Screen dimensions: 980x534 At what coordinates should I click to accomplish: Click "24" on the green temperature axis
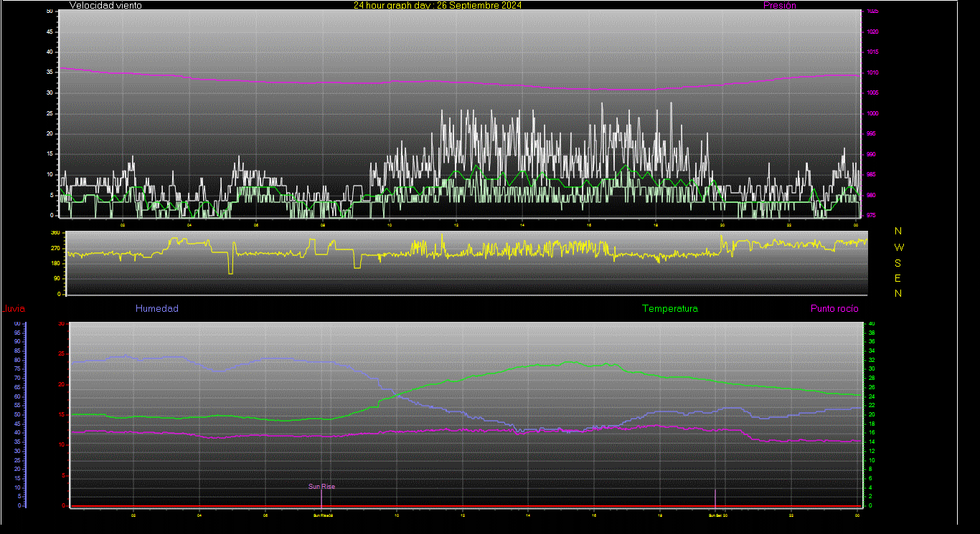(x=872, y=396)
